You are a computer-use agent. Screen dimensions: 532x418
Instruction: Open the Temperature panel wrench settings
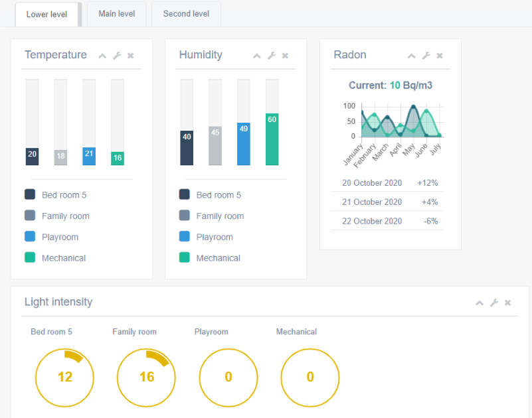(117, 56)
